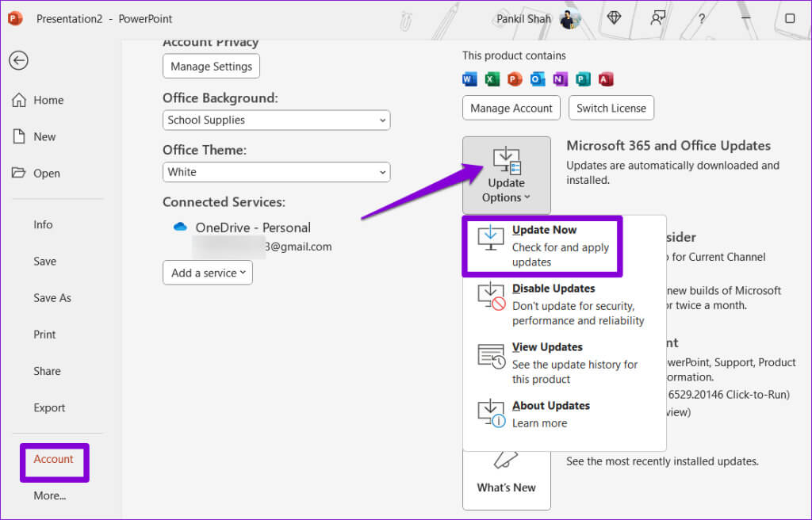Screen dimensions: 812x520
Task: Click the Microsoft 365 and Office Updates heading
Action: click(668, 146)
